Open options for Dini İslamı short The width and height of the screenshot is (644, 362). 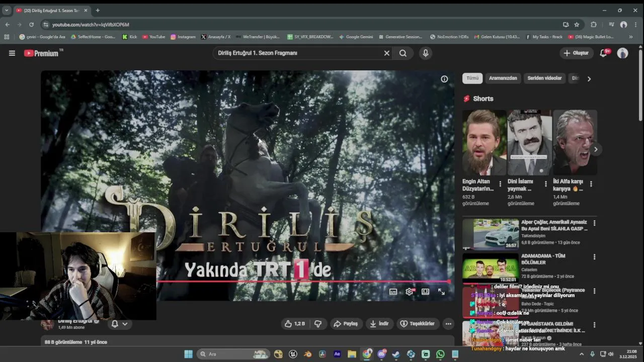[545, 184]
